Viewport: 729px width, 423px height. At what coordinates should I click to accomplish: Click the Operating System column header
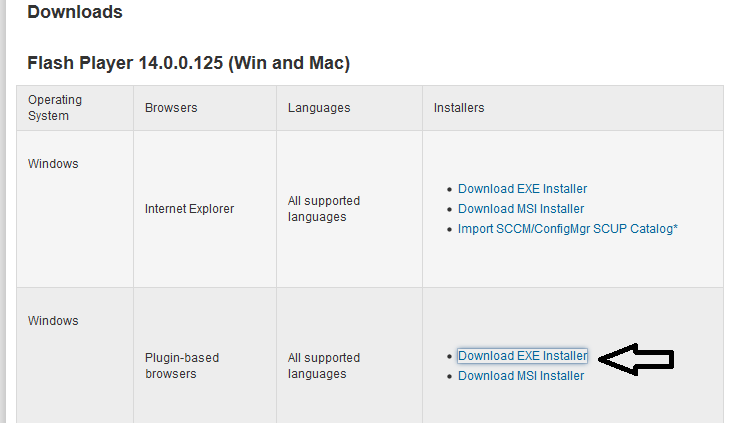point(55,108)
